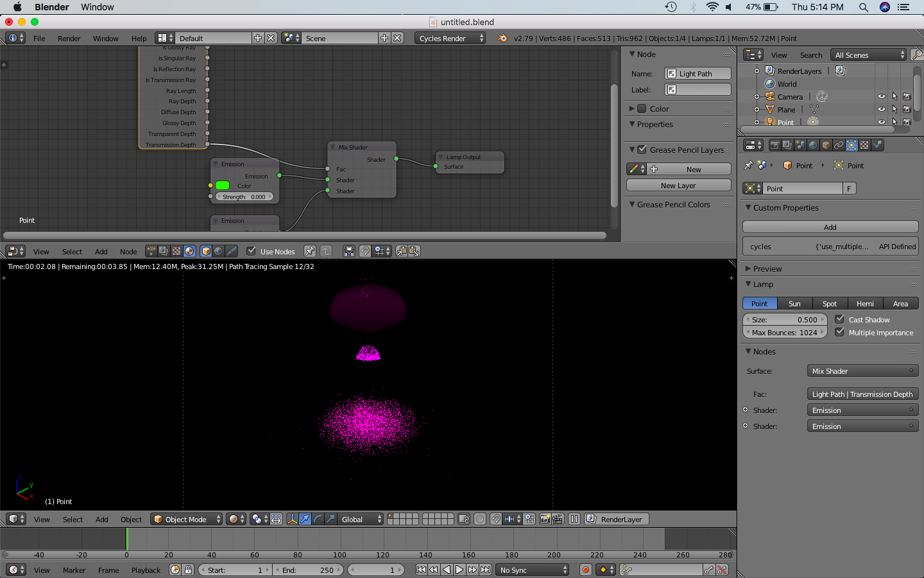
Task: Click lamp Size value slider
Action: pos(785,319)
